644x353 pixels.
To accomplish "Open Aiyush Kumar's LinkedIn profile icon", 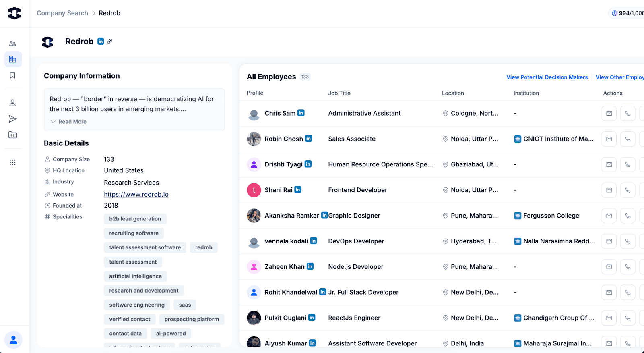I will pos(312,343).
